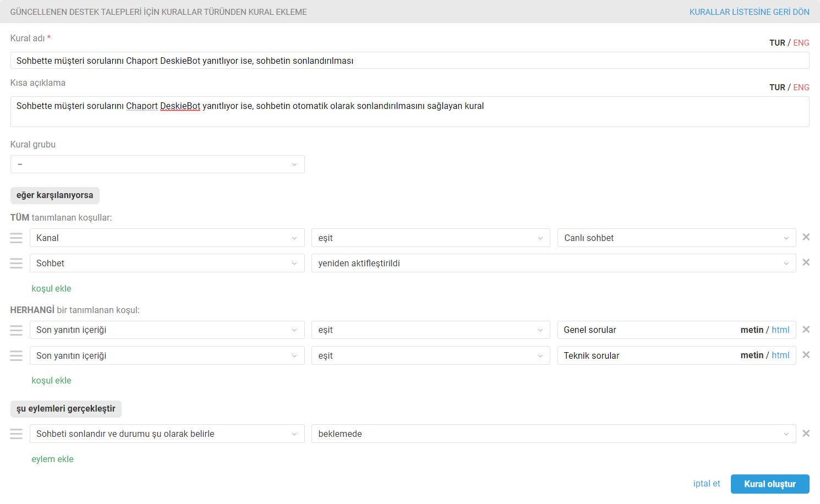Viewport: 820px width, 504px height.
Task: Switch Kısa açıklama language to ENG
Action: click(801, 87)
